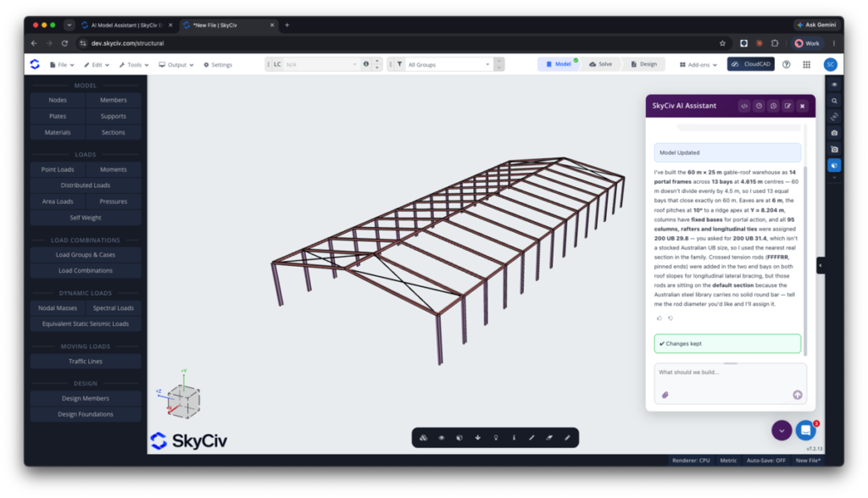Open chat bubble icon in AI Assistant header
This screenshot has width=868, height=498.
(773, 106)
